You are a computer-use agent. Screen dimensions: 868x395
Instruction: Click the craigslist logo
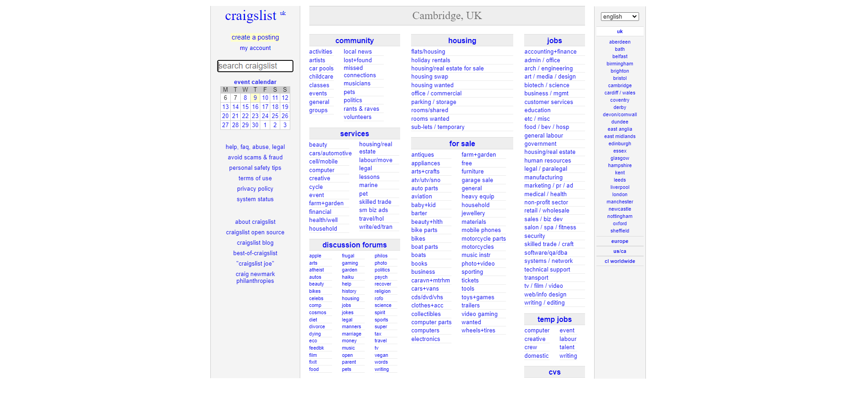click(x=251, y=16)
